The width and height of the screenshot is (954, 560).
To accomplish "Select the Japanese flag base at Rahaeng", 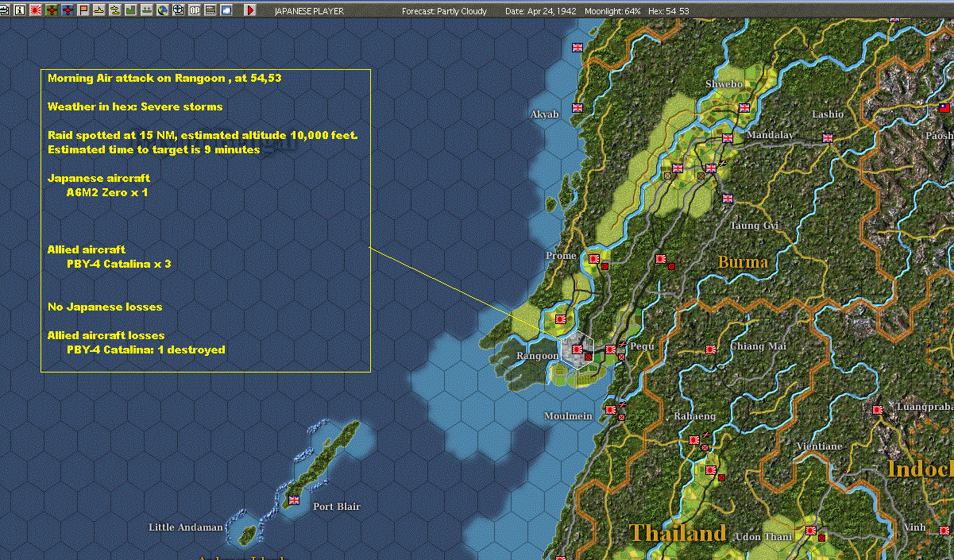I will point(694,439).
